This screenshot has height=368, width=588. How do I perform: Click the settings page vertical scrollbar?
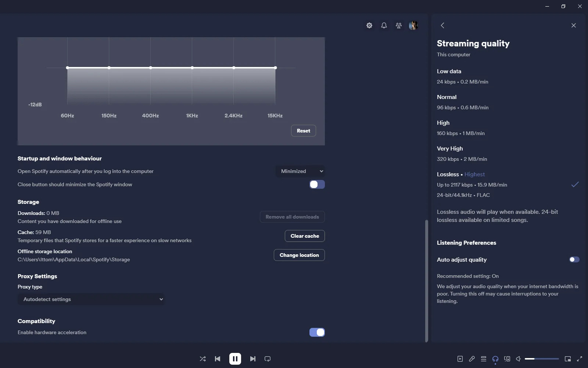coord(427,281)
